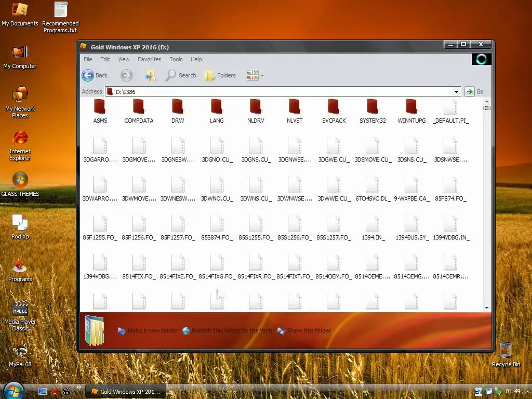Open the Tools menu
Screen dimensions: 532x399
176,59
